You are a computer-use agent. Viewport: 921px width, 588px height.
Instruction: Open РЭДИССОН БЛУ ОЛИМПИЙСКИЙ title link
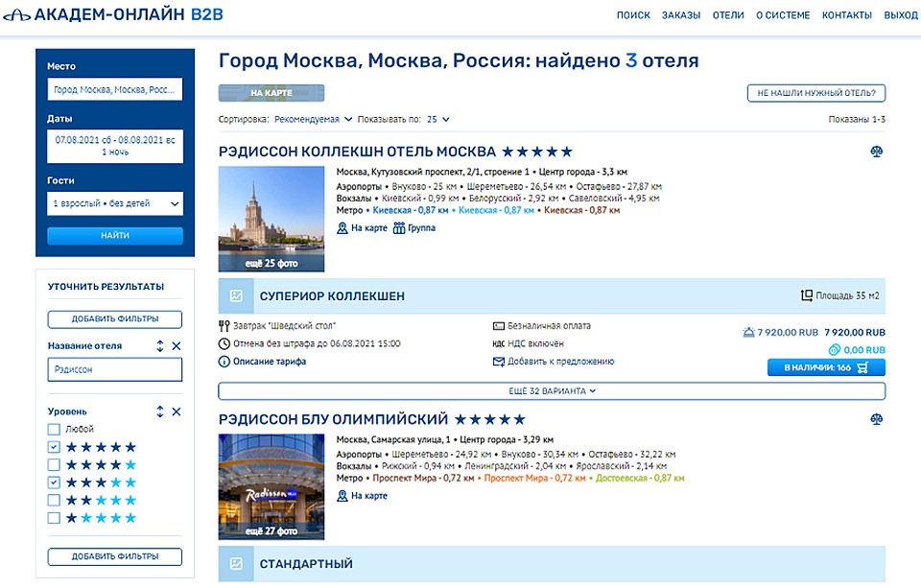click(x=333, y=420)
